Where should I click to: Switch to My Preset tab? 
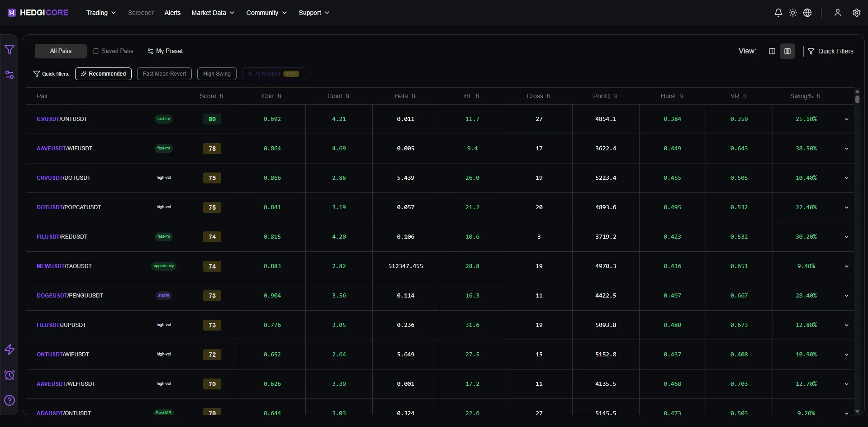point(165,51)
